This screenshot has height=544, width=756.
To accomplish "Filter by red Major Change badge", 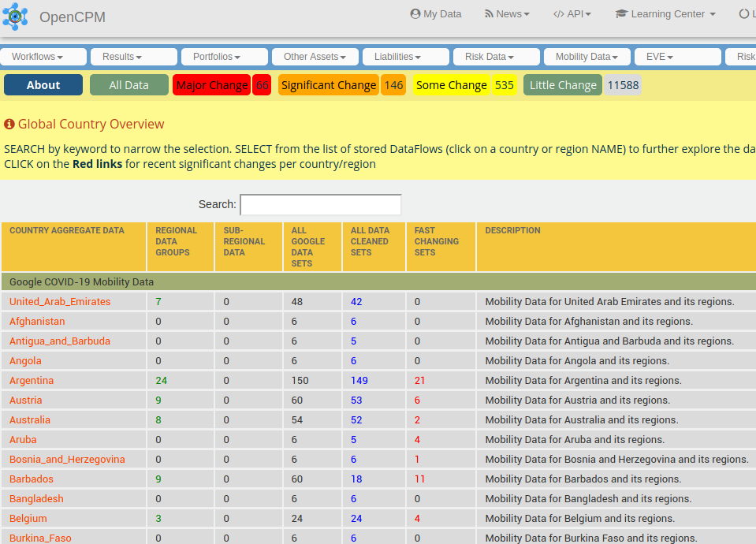I will tap(212, 85).
